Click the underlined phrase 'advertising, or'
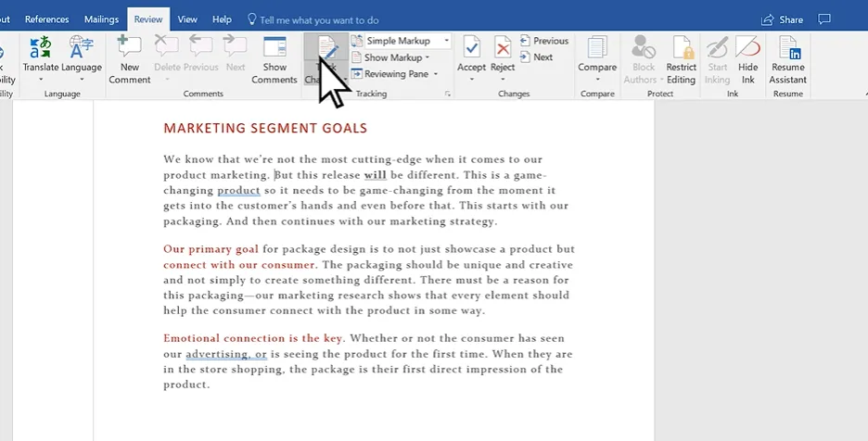 pyautogui.click(x=226, y=354)
